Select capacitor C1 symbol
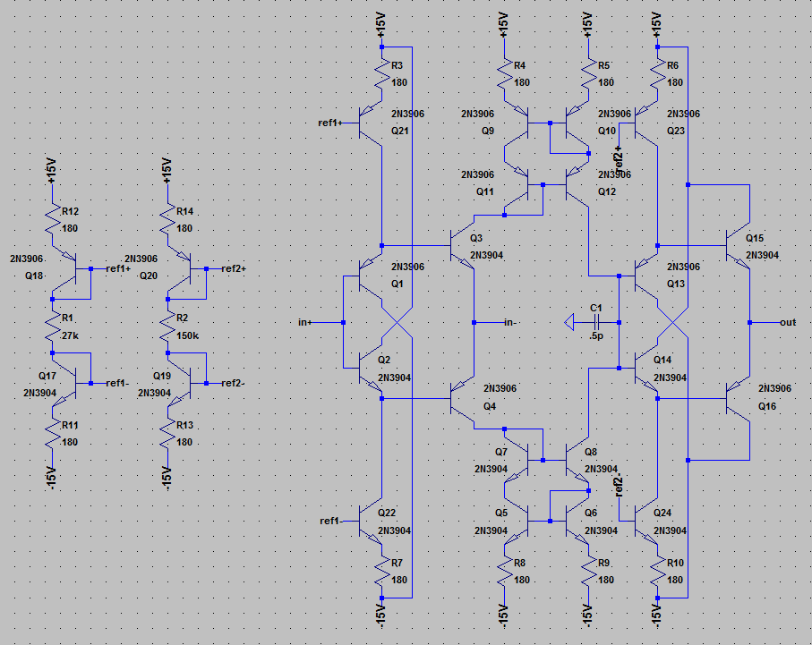 pos(594,321)
